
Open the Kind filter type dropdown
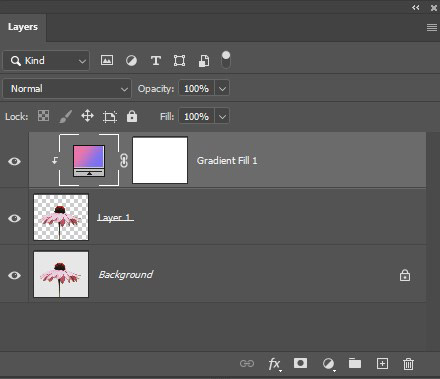point(46,61)
